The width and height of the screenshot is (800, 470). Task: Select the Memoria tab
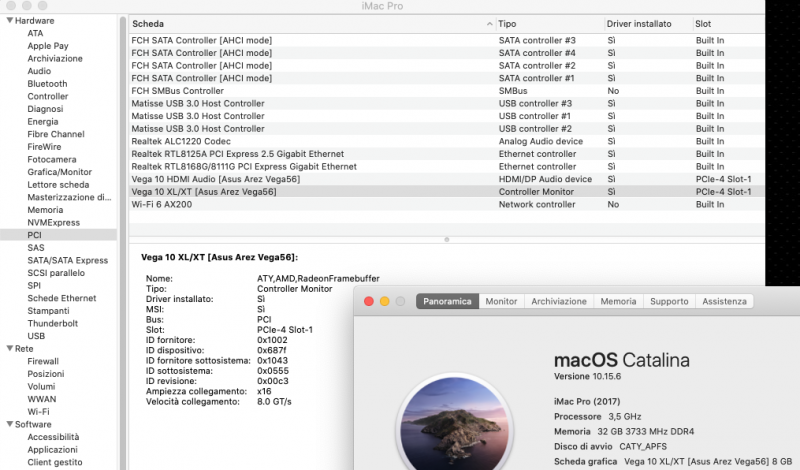tap(618, 302)
